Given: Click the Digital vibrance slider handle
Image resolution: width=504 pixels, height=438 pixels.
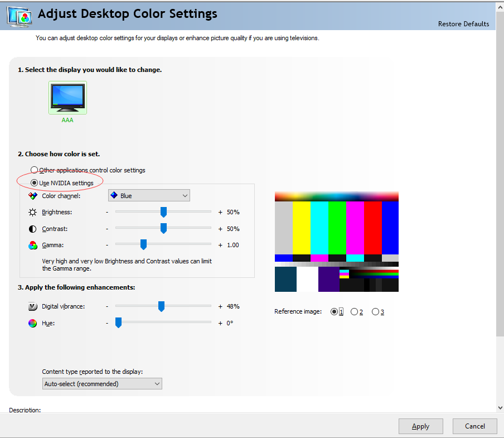Looking at the screenshot, I should tap(161, 306).
